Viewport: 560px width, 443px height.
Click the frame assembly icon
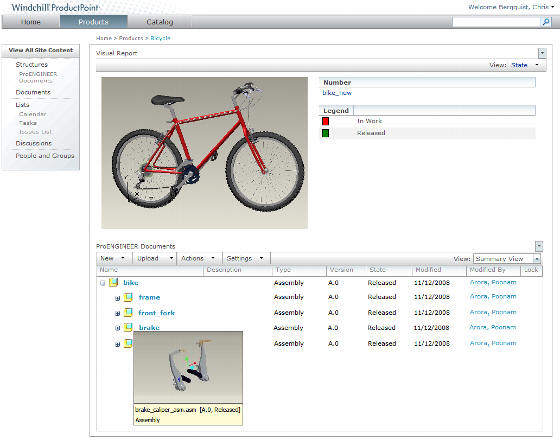128,297
